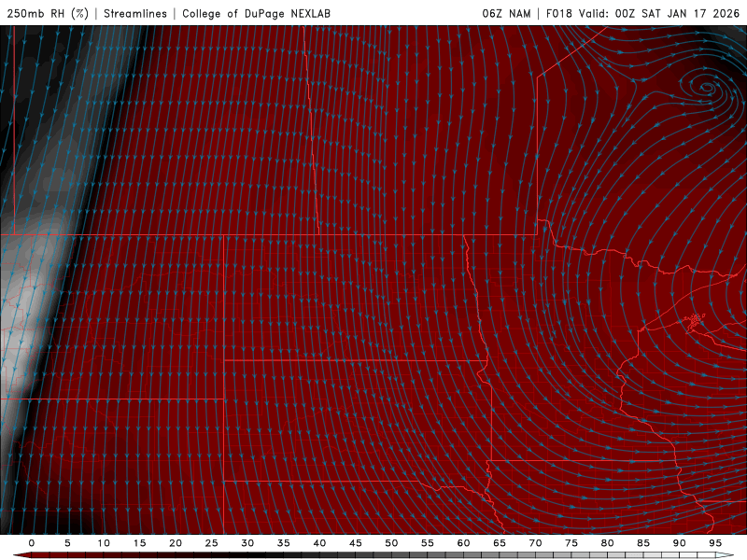This screenshot has width=747, height=560.
Task: Click the colorbar label "65"
Action: click(500, 543)
